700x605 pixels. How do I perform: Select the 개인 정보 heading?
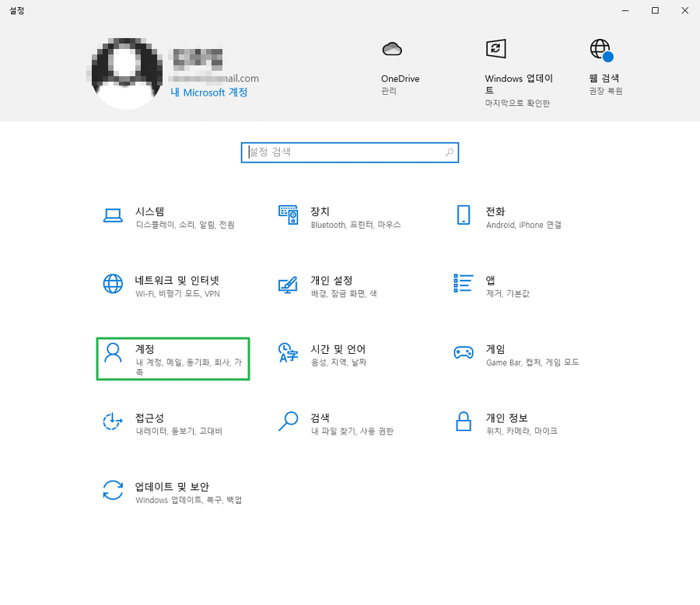tap(506, 418)
